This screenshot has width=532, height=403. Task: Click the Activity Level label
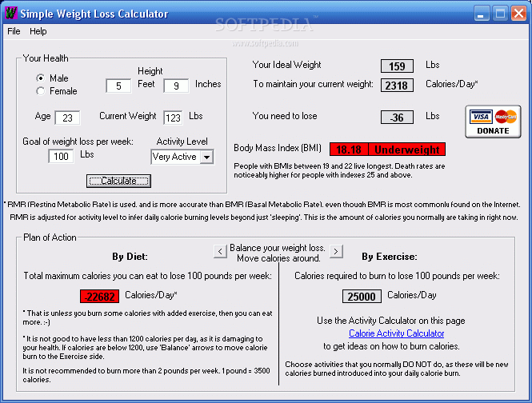point(182,141)
